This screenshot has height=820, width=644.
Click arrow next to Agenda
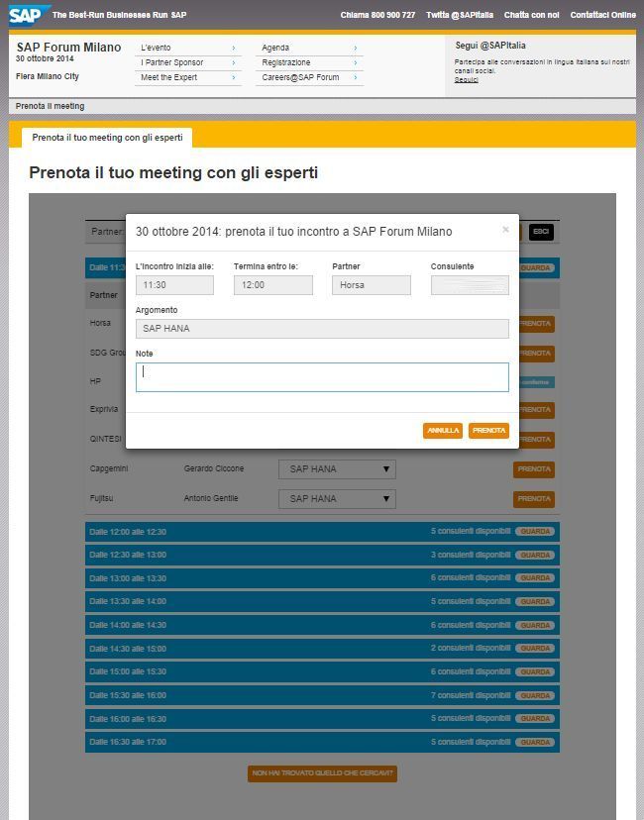click(x=356, y=49)
